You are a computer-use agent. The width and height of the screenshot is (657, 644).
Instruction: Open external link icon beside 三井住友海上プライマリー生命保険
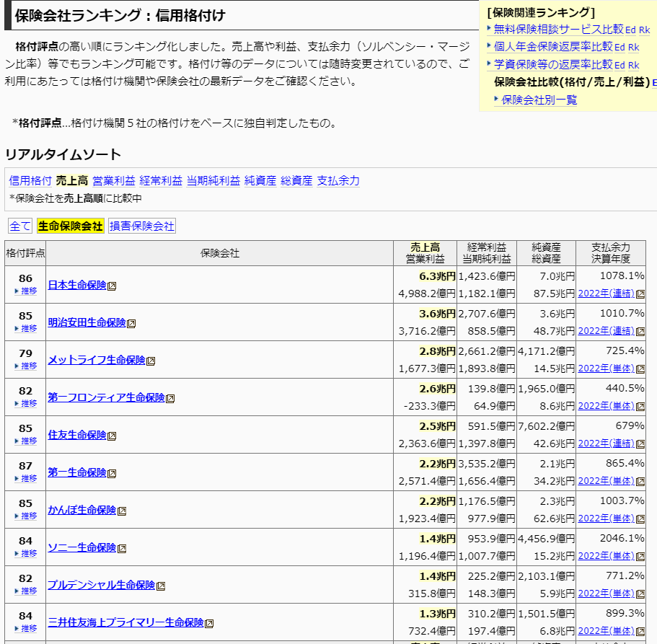[x=209, y=624]
